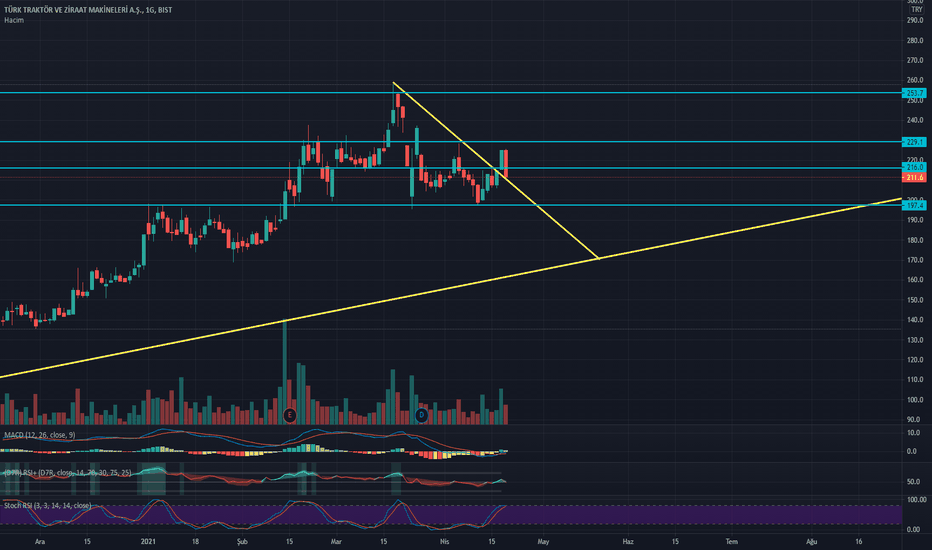932x550 pixels.
Task: Click the 'Haz' month label on the time axis
Action: coord(628,542)
